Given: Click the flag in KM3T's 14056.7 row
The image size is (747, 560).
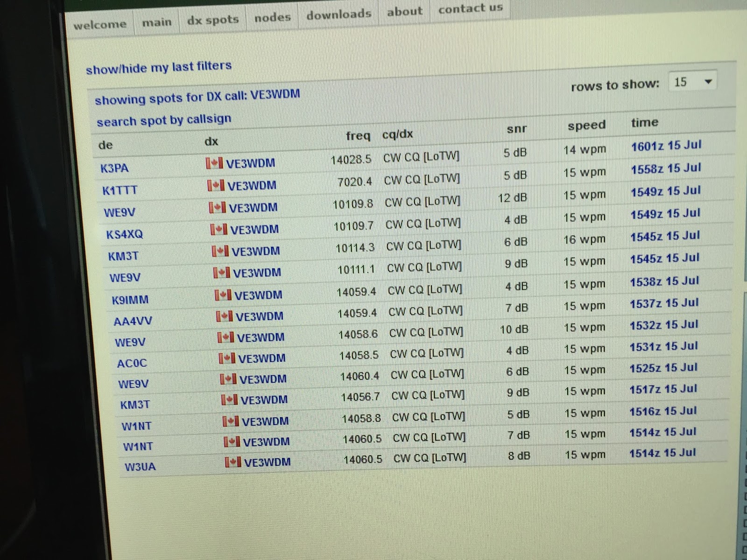Looking at the screenshot, I should 229,399.
